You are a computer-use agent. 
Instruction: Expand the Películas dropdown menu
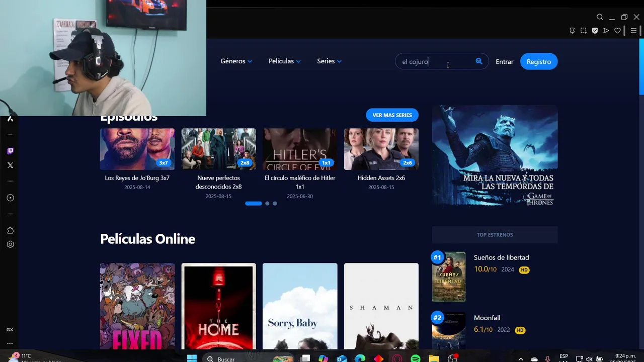pos(284,61)
